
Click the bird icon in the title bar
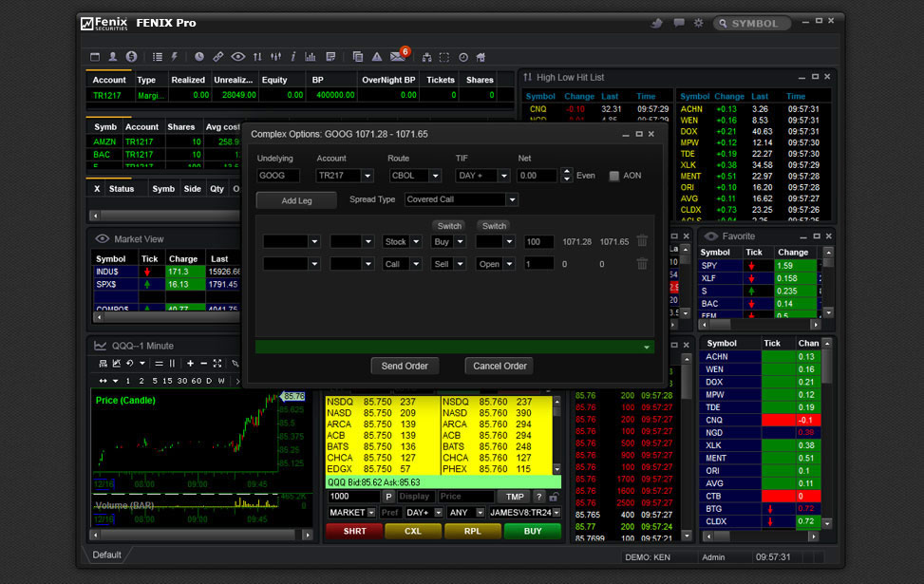656,23
